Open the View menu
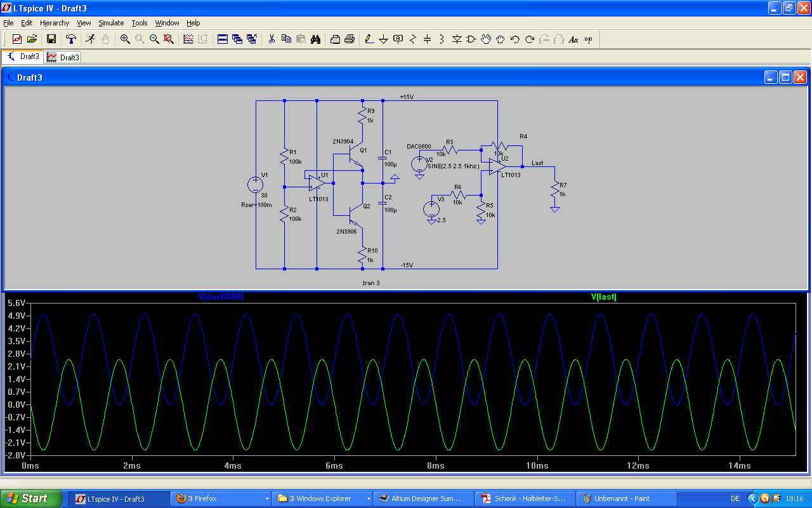The image size is (812, 508). pos(84,23)
